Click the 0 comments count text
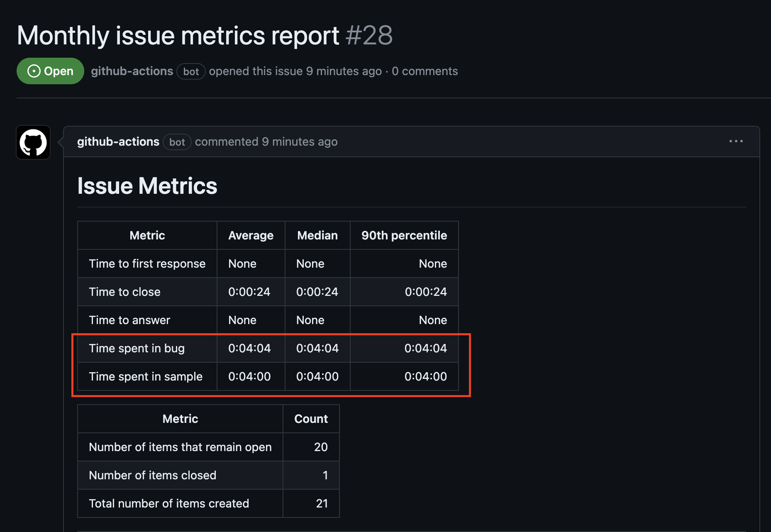Screen dimensions: 771x532 click(x=425, y=71)
